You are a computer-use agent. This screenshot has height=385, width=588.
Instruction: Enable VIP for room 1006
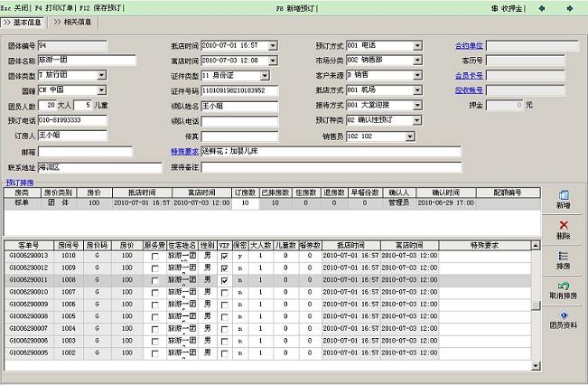224,305
